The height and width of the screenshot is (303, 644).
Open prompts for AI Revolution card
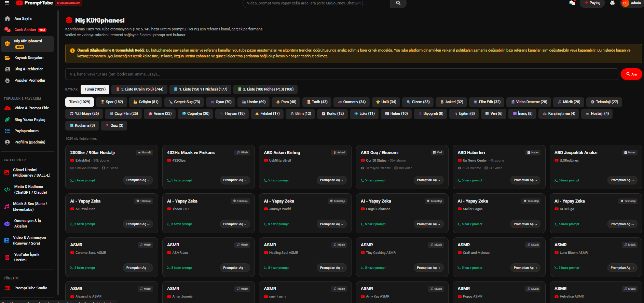point(138,224)
